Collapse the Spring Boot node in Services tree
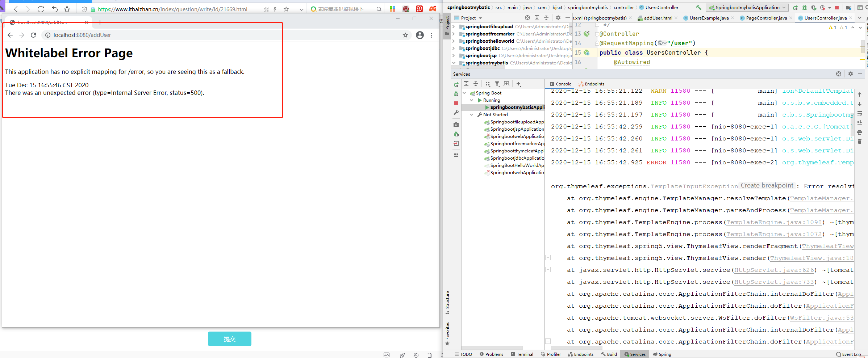This screenshot has height=358, width=868. point(465,93)
